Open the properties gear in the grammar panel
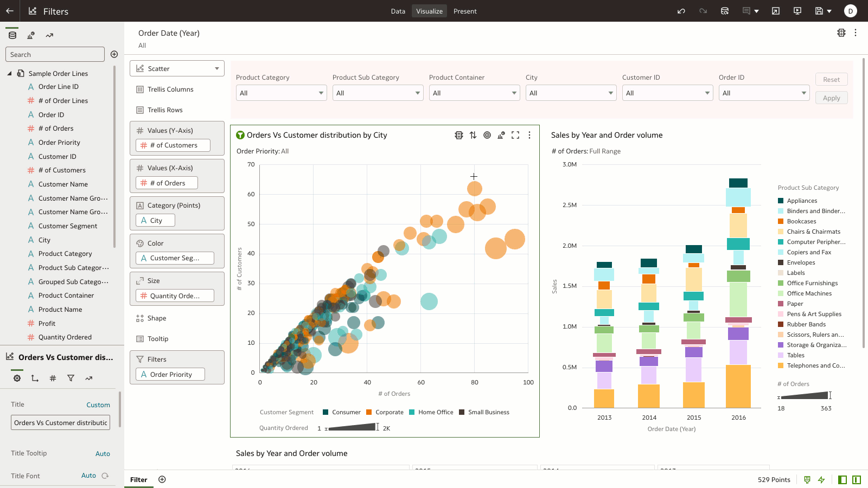The width and height of the screenshot is (868, 488). pos(16,378)
